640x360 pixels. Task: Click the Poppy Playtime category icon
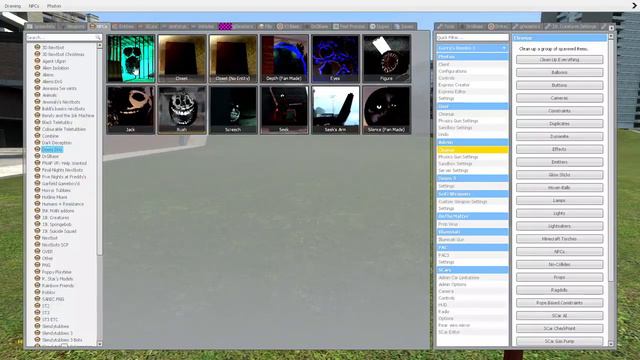pyautogui.click(x=37, y=272)
